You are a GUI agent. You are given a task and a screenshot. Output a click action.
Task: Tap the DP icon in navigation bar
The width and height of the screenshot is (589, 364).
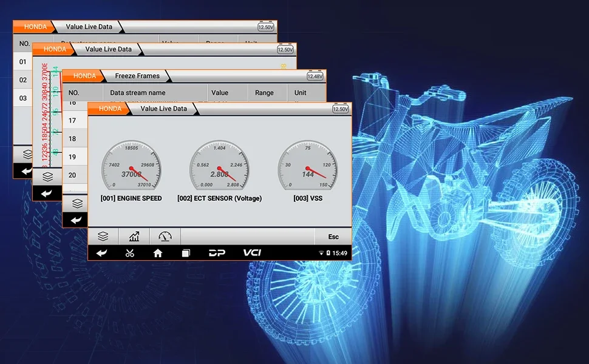click(x=217, y=253)
